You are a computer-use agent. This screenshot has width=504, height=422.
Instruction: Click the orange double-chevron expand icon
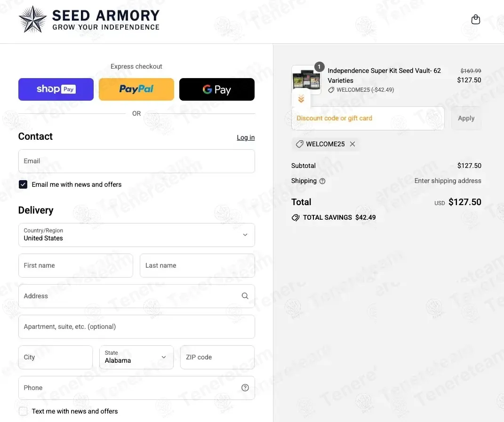click(x=301, y=99)
